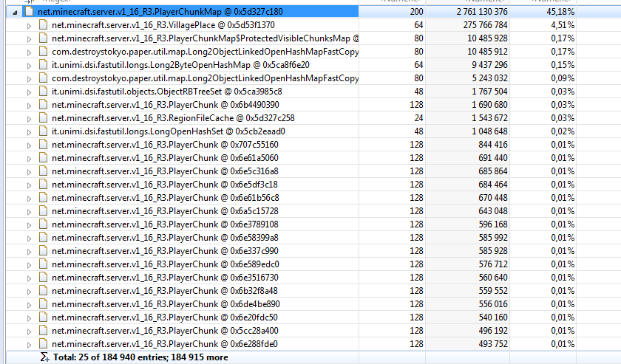The width and height of the screenshot is (621, 364).
Task: Expand Long2ObjectLinkedOpenHashMapFastCopy row sized 5 243 032
Action: [29, 79]
